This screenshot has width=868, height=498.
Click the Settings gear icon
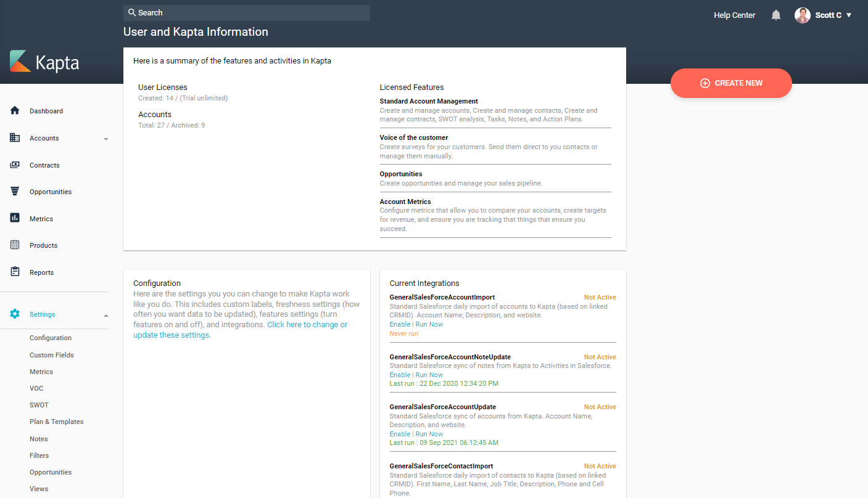click(15, 314)
